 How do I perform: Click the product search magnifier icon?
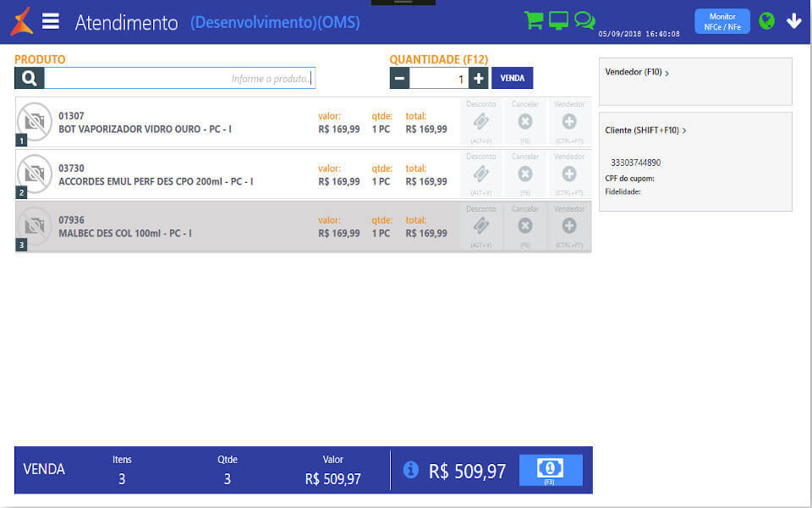29,78
